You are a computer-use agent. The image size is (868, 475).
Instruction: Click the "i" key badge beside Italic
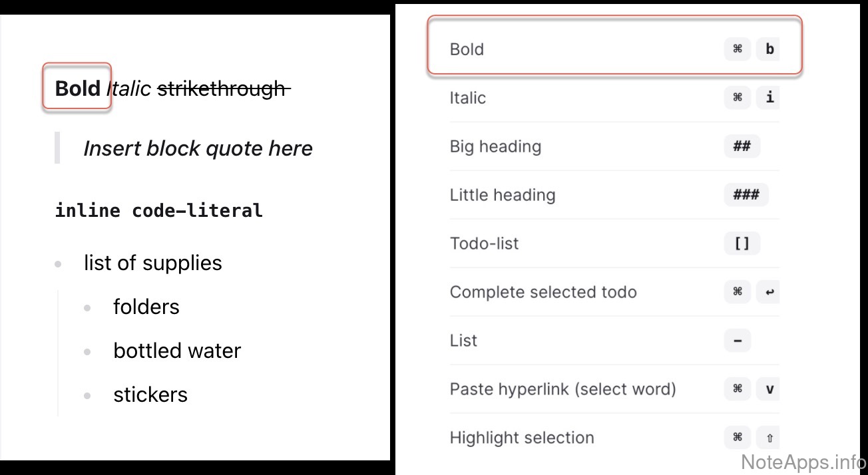(769, 98)
